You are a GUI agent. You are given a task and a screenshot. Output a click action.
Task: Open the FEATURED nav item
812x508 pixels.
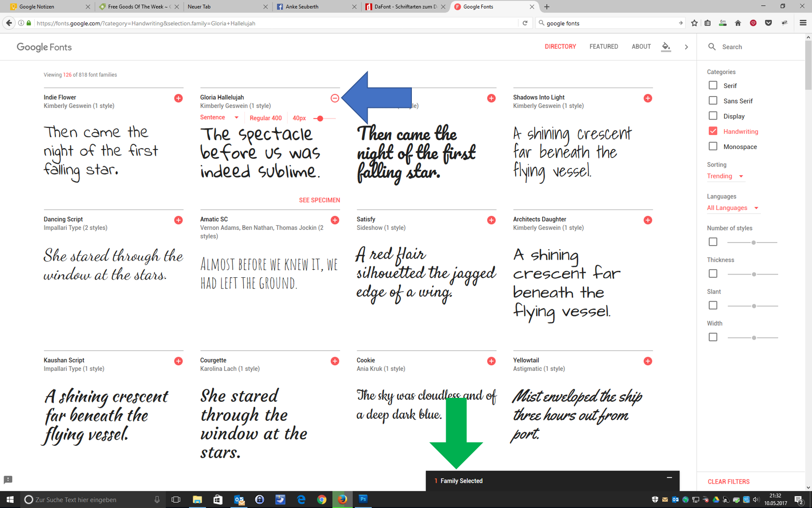[x=604, y=47]
